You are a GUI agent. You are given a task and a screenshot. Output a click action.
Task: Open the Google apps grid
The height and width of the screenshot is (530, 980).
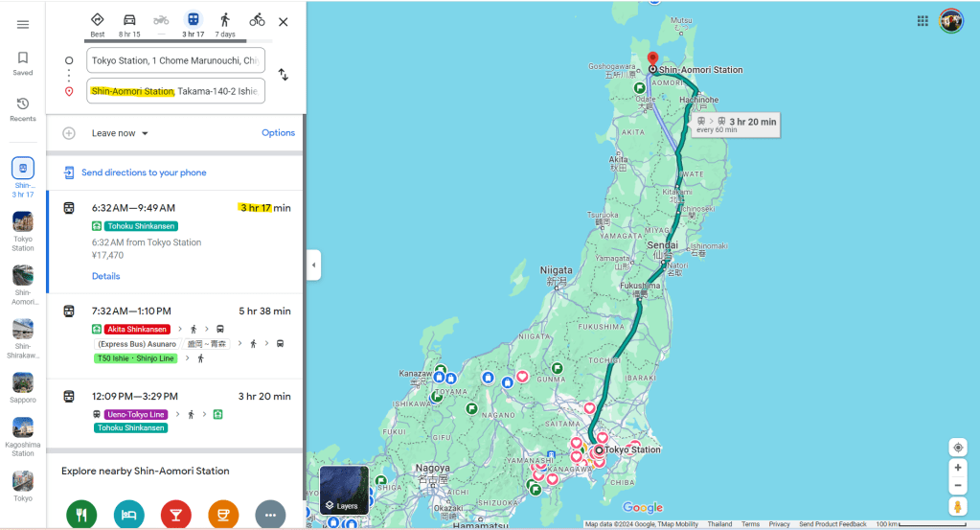(x=923, y=21)
